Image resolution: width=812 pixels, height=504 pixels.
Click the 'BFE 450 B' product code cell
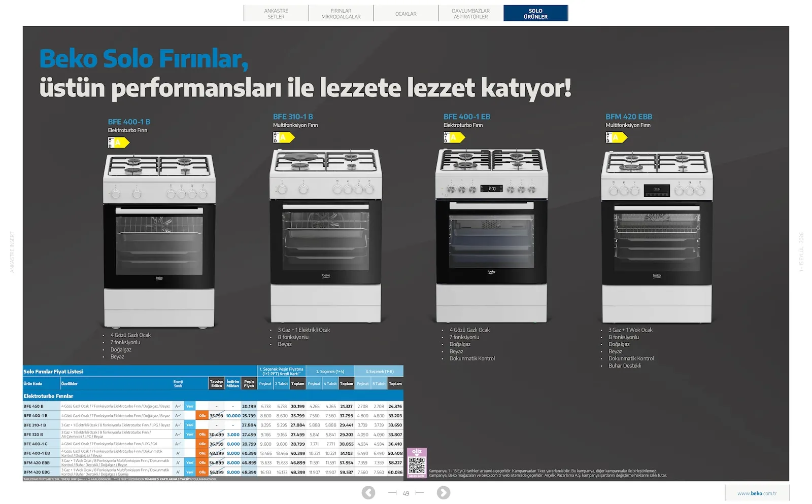tap(33, 406)
